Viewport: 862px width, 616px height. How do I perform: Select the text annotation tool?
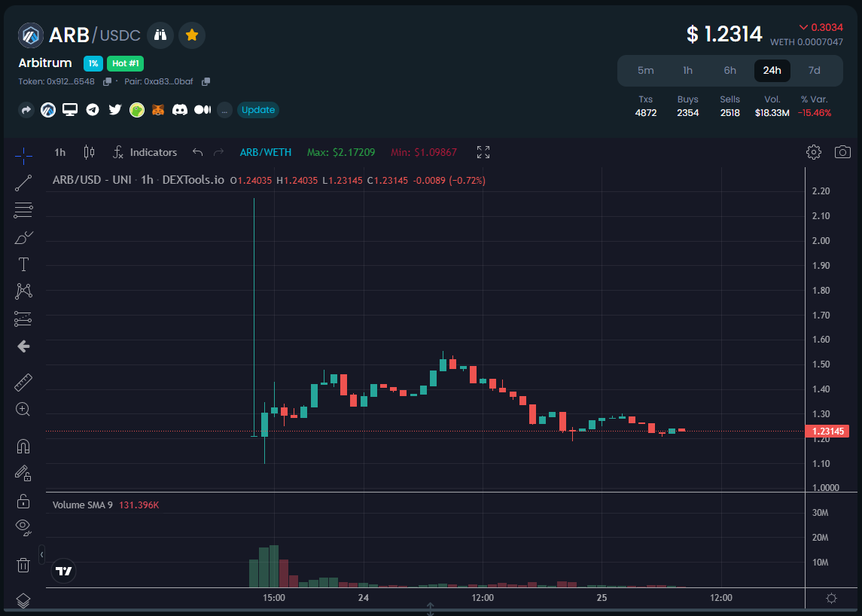23,264
